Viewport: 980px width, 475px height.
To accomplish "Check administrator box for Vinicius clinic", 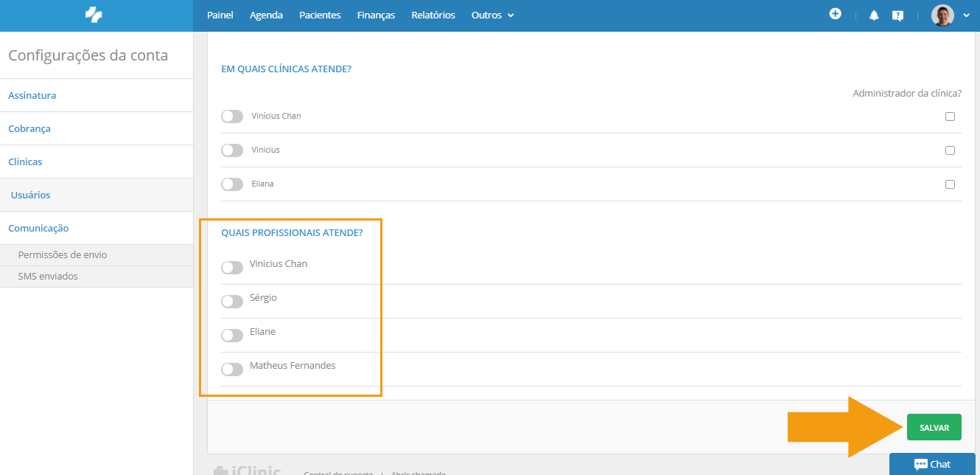I will [x=950, y=150].
